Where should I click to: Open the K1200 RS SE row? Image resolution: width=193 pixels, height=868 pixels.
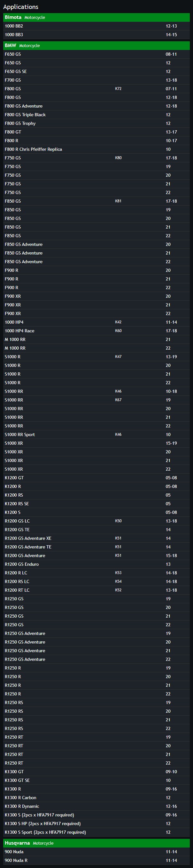pos(96,504)
